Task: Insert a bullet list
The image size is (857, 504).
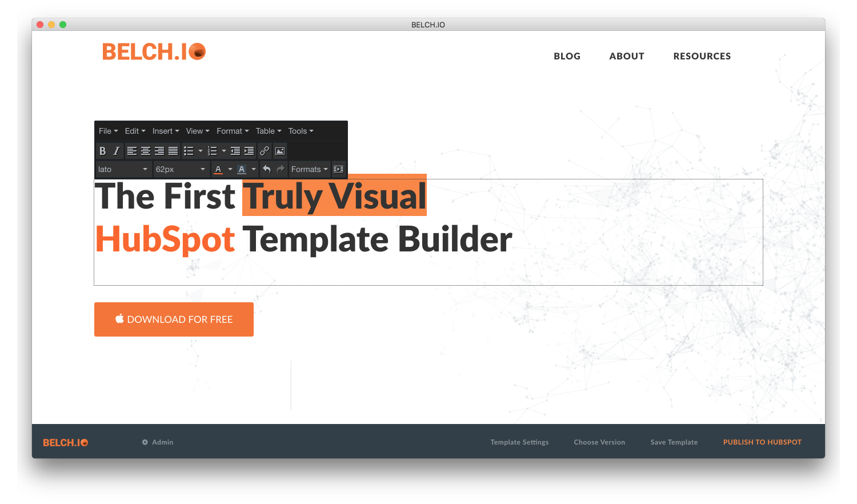Action: 189,151
